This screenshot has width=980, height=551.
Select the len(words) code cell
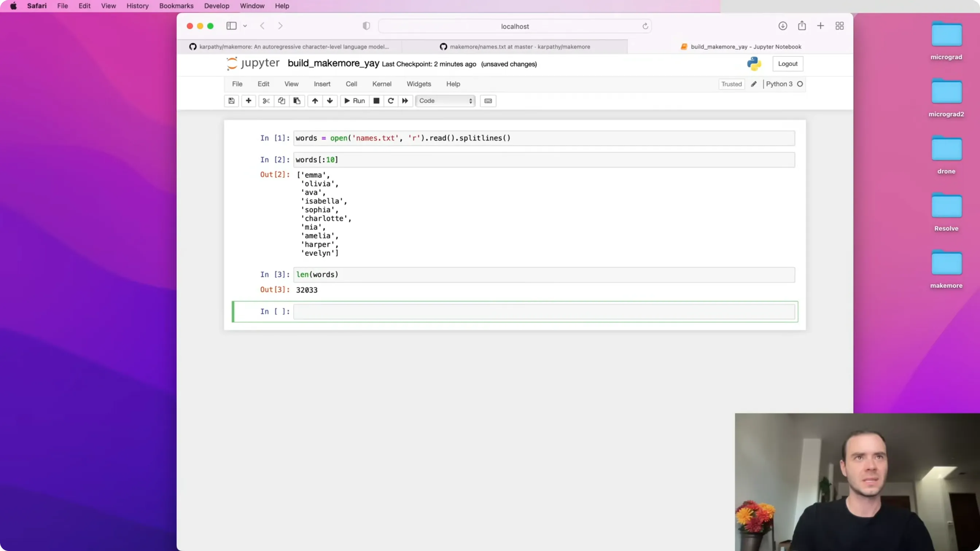coord(544,274)
